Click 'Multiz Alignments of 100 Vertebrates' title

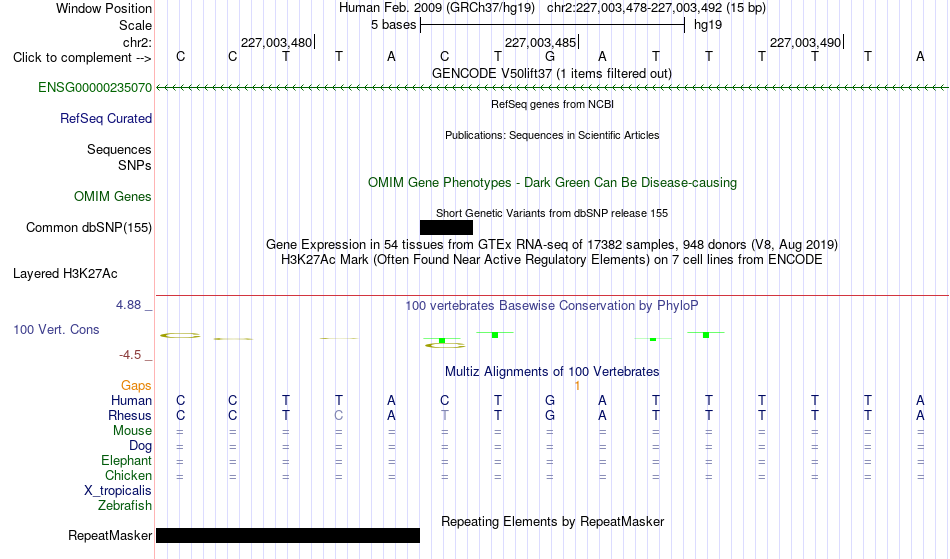[x=552, y=371]
